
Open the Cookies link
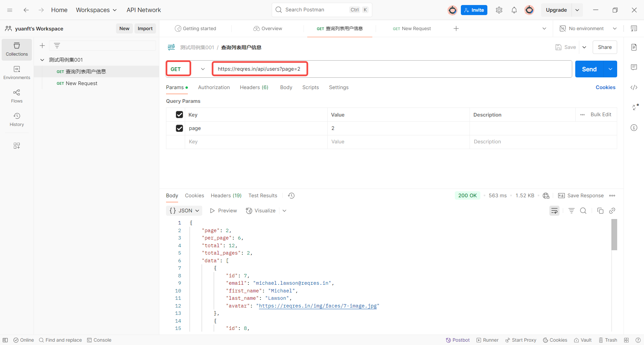click(605, 87)
